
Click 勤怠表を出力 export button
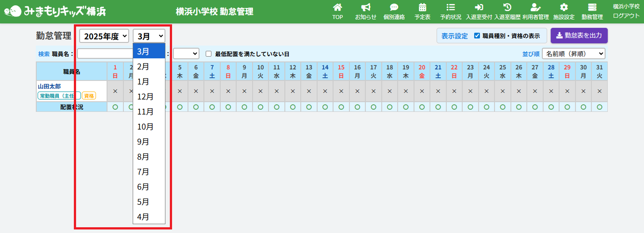[579, 35]
